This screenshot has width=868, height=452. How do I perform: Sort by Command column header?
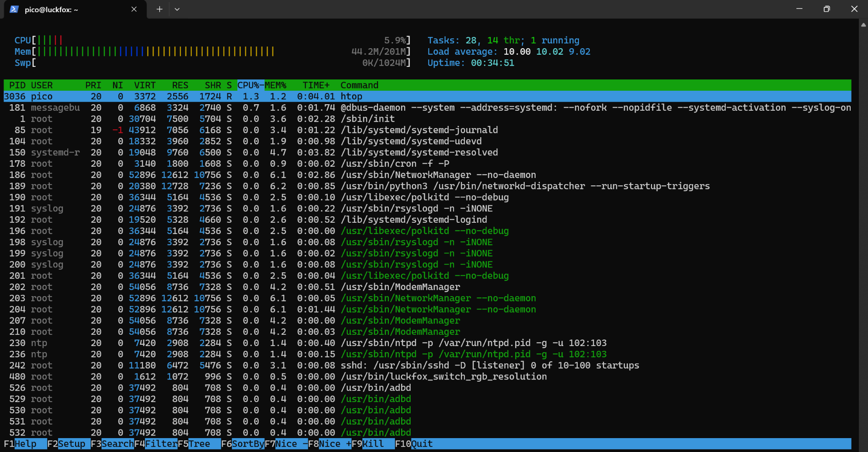point(359,85)
